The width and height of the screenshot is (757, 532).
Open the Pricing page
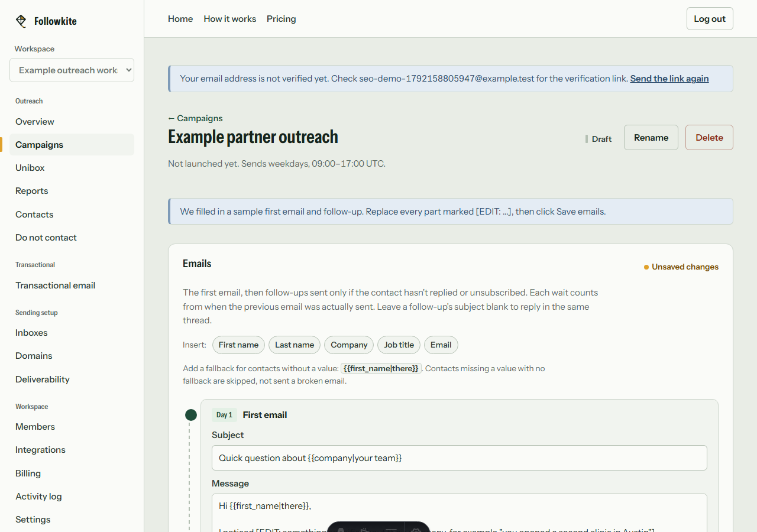click(x=282, y=19)
